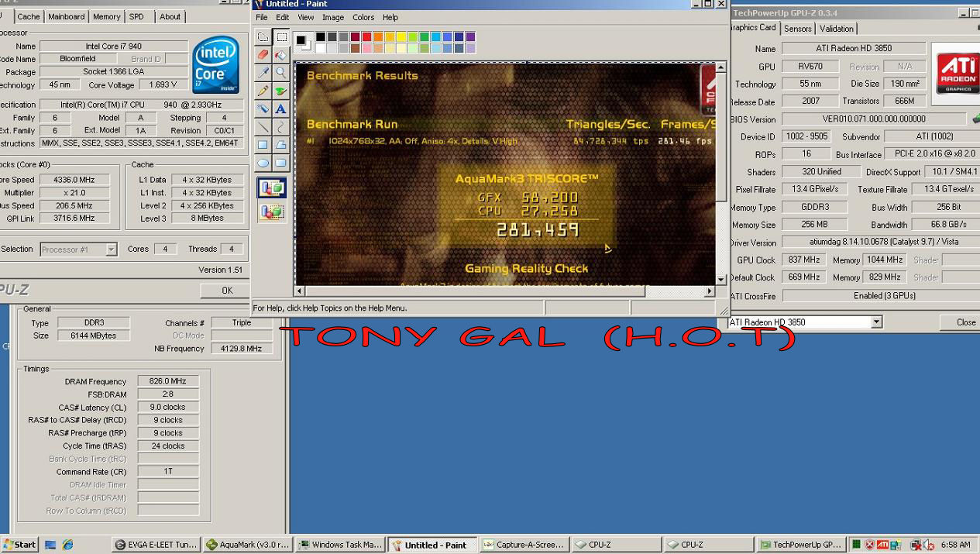Pick the Airbrush spray tool

[x=263, y=108]
